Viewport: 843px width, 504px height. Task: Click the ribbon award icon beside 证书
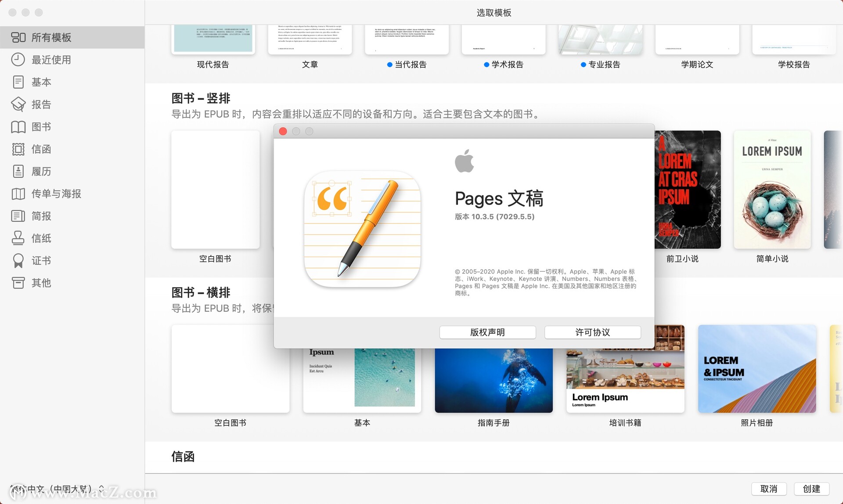pyautogui.click(x=18, y=261)
